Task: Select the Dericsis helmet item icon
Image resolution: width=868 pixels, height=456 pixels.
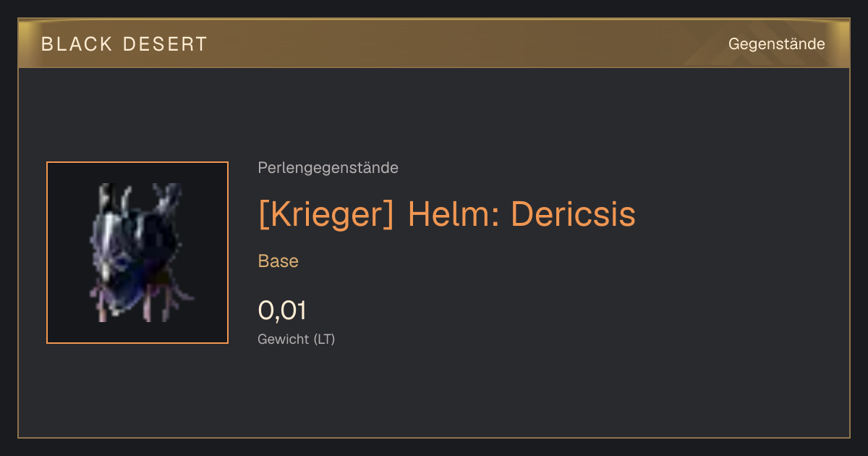Action: point(137,253)
